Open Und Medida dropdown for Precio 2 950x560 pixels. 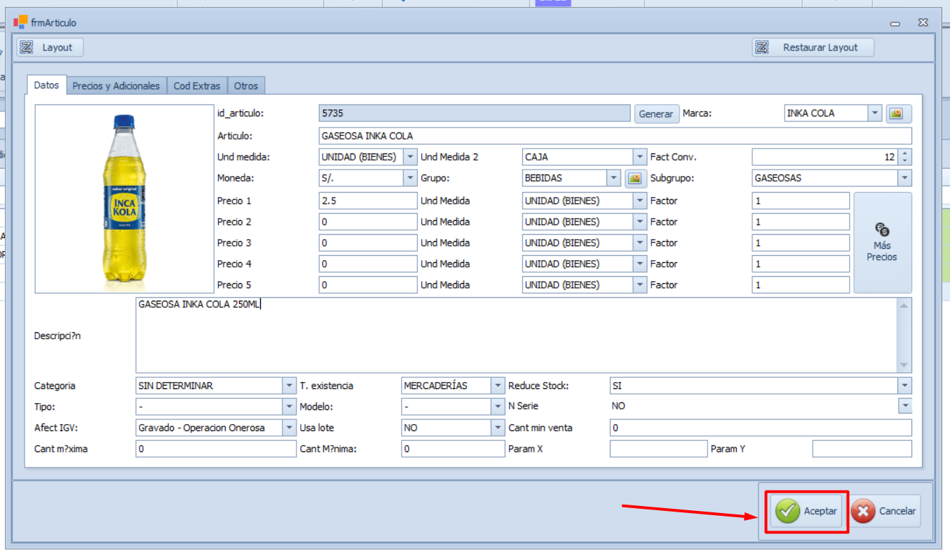[639, 222]
